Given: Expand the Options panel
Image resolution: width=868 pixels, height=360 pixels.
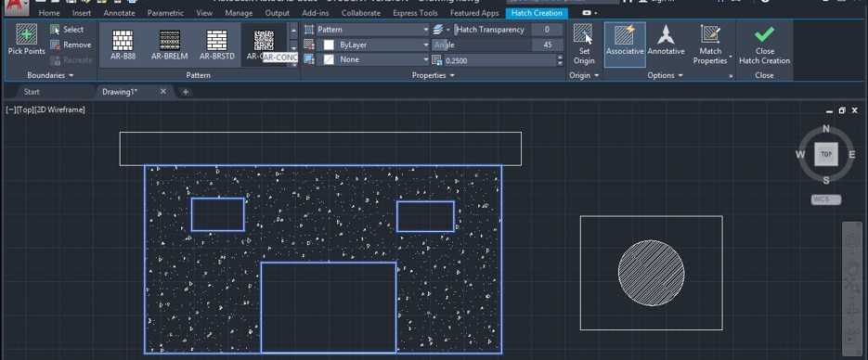Looking at the screenshot, I should point(665,75).
